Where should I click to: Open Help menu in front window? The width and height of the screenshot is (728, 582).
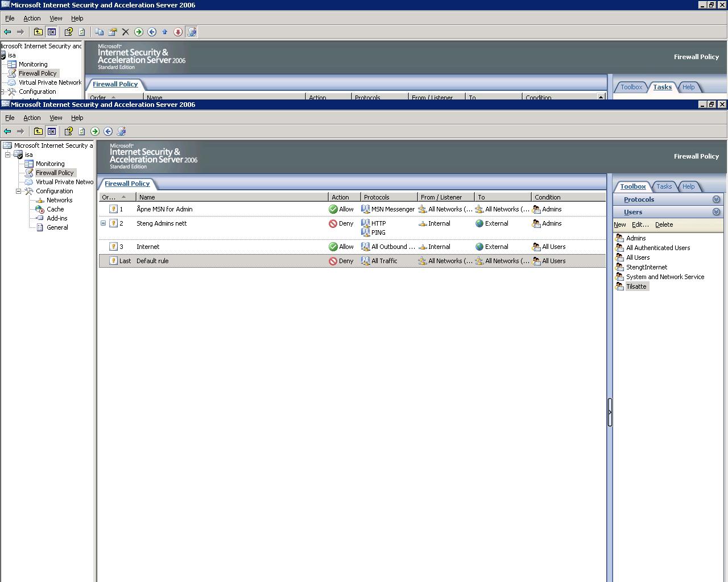pos(77,118)
